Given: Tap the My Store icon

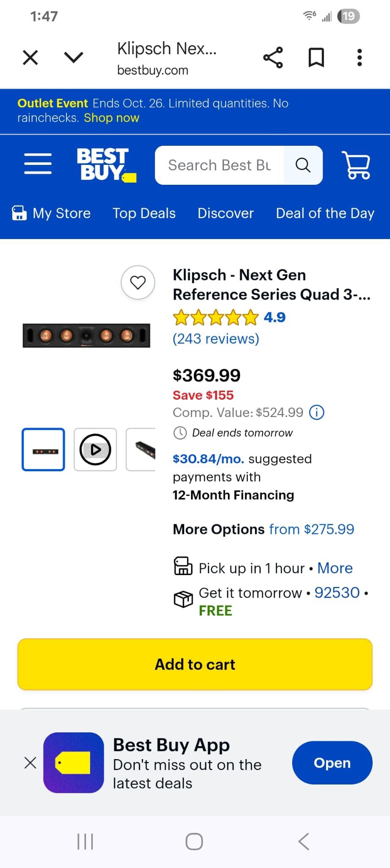Looking at the screenshot, I should click(x=19, y=213).
